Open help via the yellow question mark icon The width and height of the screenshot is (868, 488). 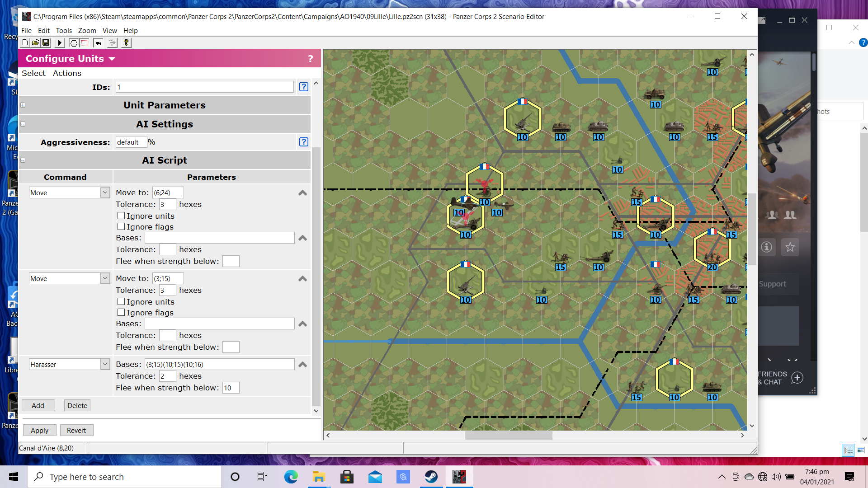tap(126, 43)
